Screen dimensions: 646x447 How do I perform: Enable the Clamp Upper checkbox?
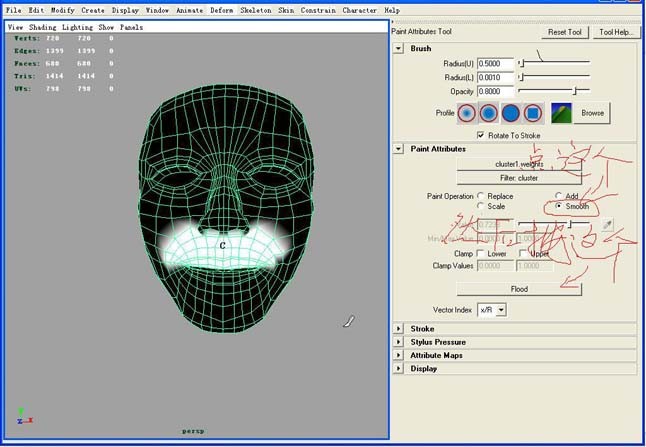[523, 253]
